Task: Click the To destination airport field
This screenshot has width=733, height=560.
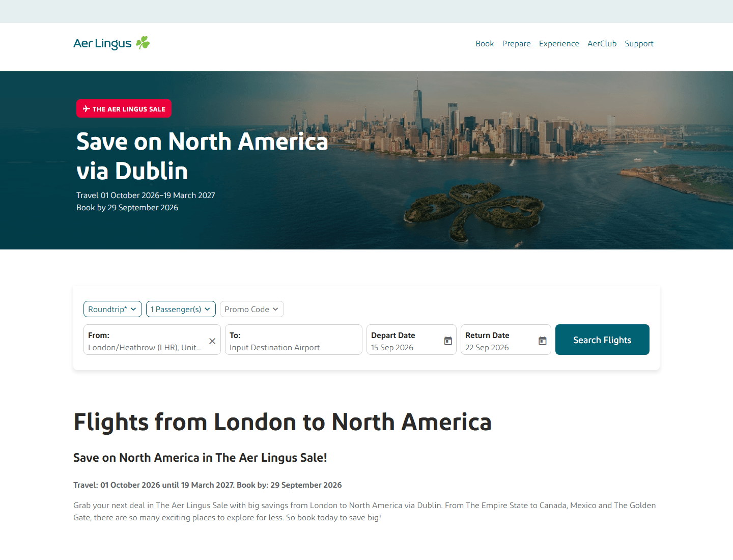Action: [x=294, y=340]
